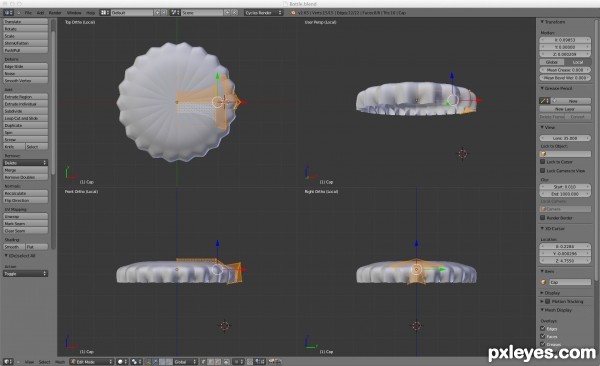Open the viewport shading selector in 3D view header
Viewport: 600px width, 366px height.
pos(122,361)
